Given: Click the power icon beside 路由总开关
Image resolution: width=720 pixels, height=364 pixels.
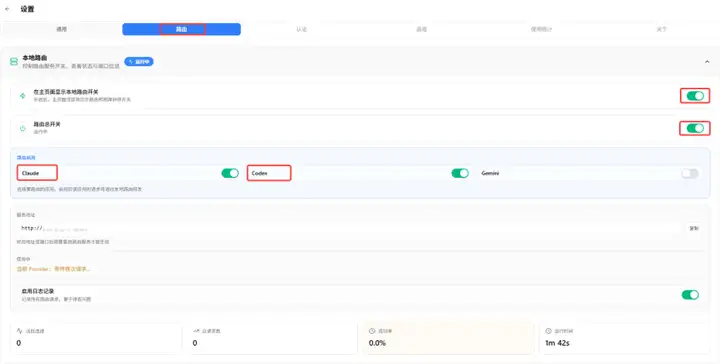Looking at the screenshot, I should click(22, 129).
